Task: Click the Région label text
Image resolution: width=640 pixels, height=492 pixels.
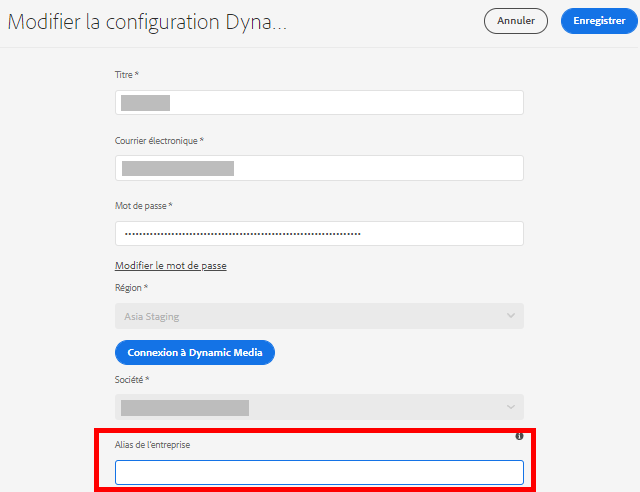Action: pyautogui.click(x=132, y=288)
